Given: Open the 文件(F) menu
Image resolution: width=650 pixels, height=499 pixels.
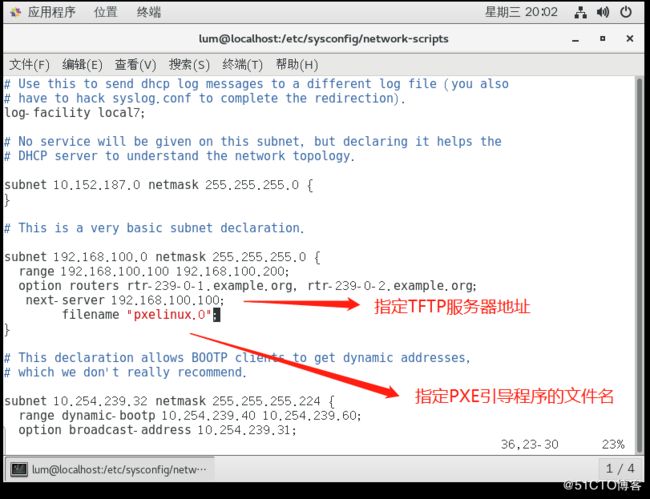Looking at the screenshot, I should coord(29,65).
